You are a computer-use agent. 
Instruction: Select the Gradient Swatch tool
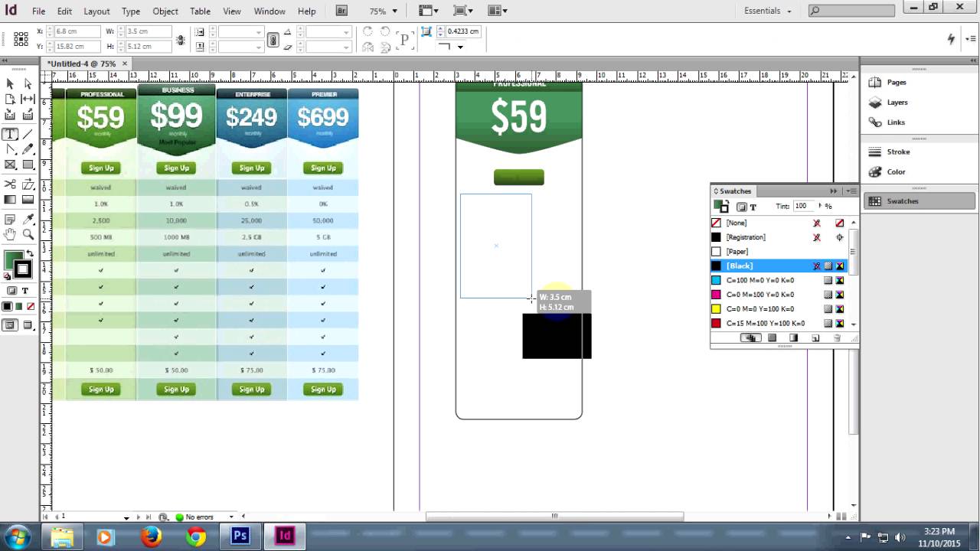click(x=10, y=200)
